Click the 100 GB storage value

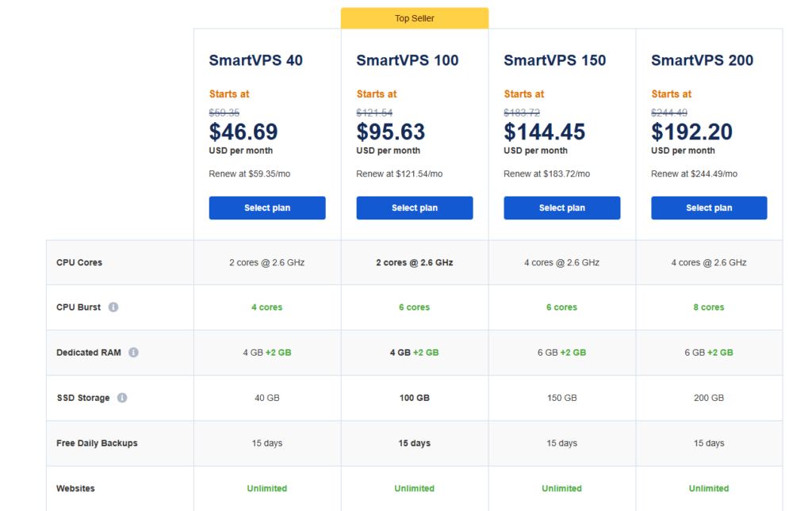414,398
